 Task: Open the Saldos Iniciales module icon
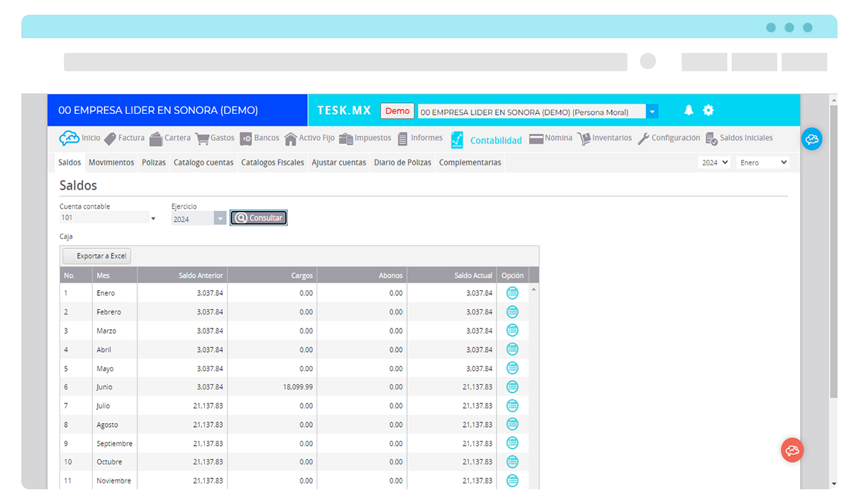pos(712,137)
